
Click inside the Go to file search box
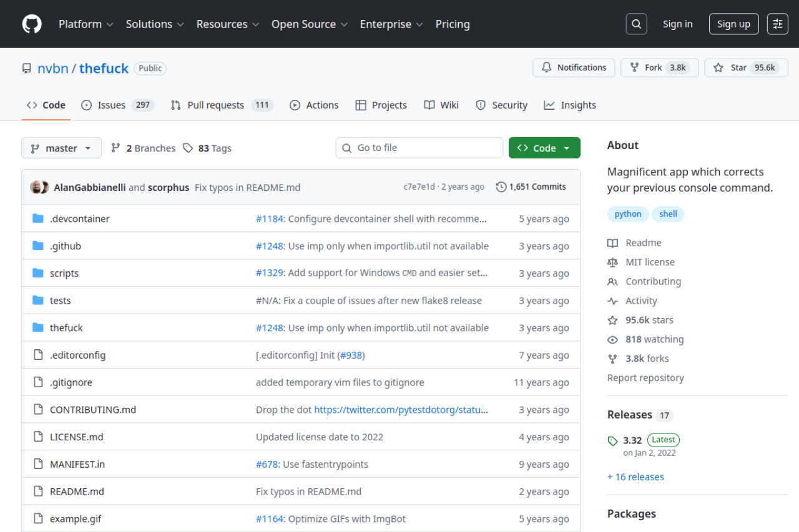419,148
